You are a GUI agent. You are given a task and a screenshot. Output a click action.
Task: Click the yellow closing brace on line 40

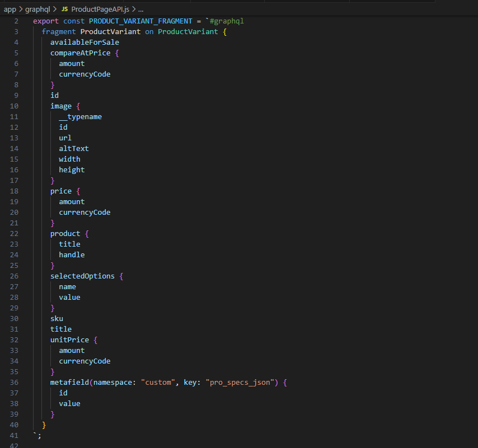click(44, 425)
